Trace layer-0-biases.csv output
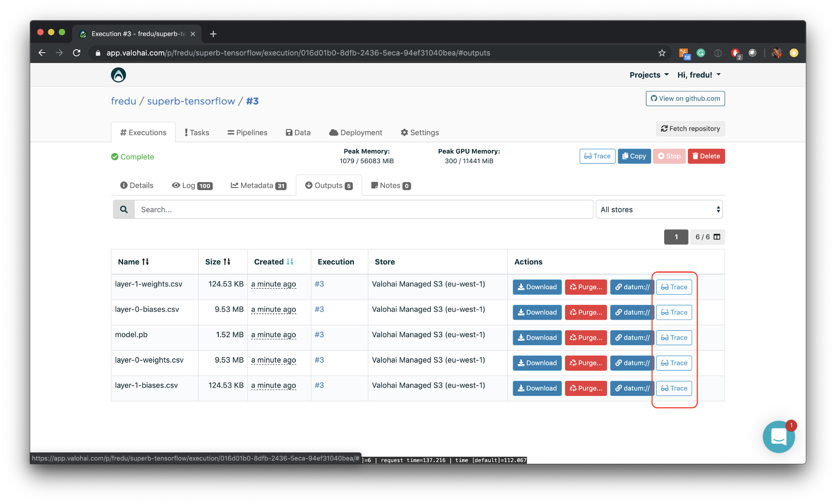The height and width of the screenshot is (504, 836). (x=674, y=312)
